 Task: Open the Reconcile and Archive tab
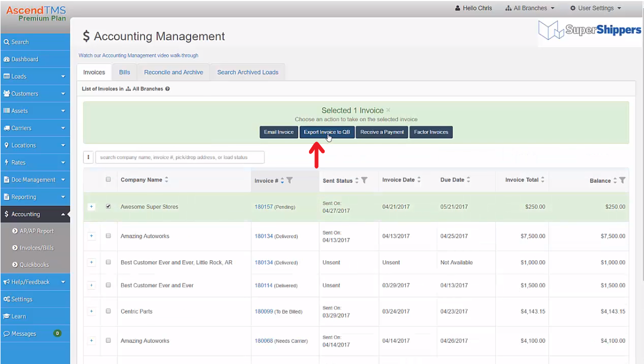tap(173, 72)
